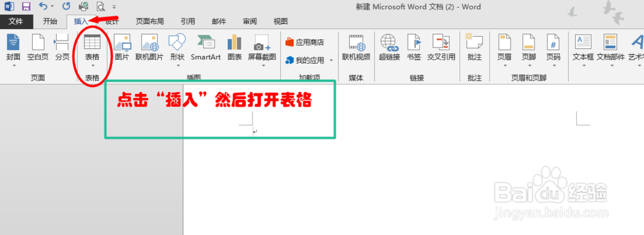Insert a 批注 (Comment)
This screenshot has height=235, width=644.
click(x=475, y=48)
